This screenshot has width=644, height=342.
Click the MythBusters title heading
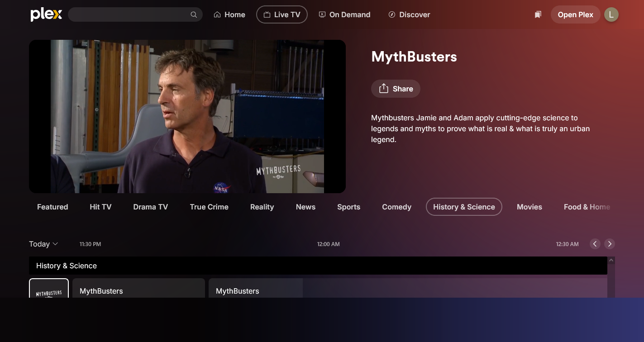[x=414, y=57]
